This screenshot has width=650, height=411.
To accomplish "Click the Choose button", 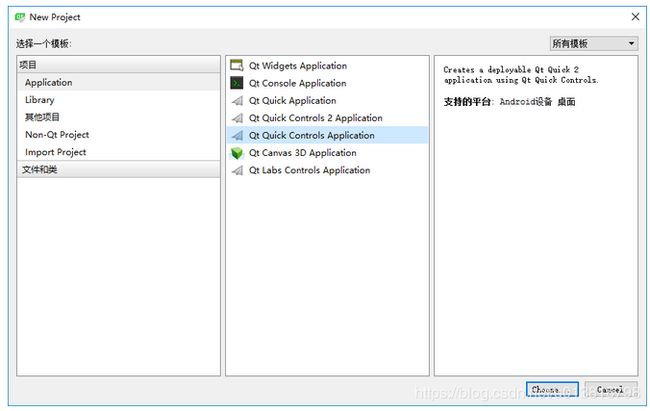I will click(552, 389).
